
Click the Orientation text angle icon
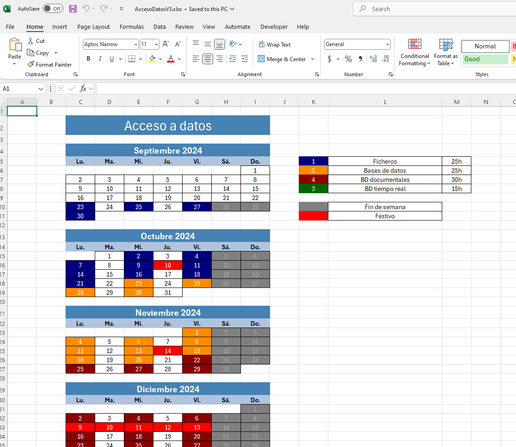[x=233, y=44]
